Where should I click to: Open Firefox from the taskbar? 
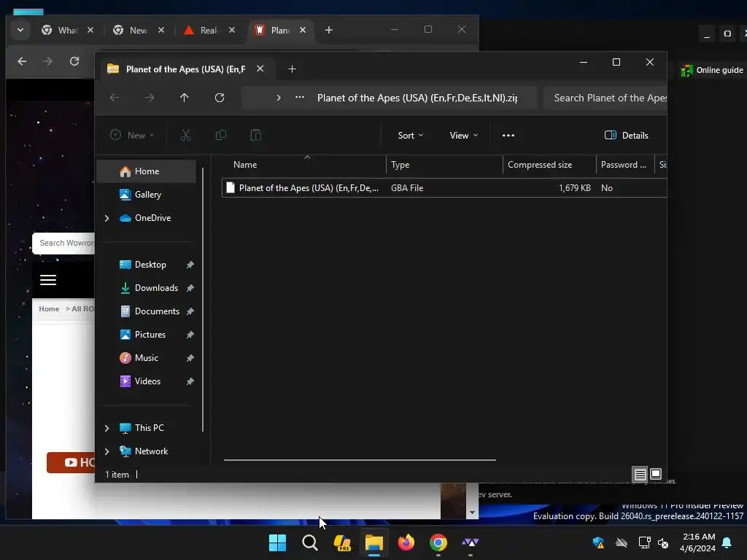click(x=406, y=542)
